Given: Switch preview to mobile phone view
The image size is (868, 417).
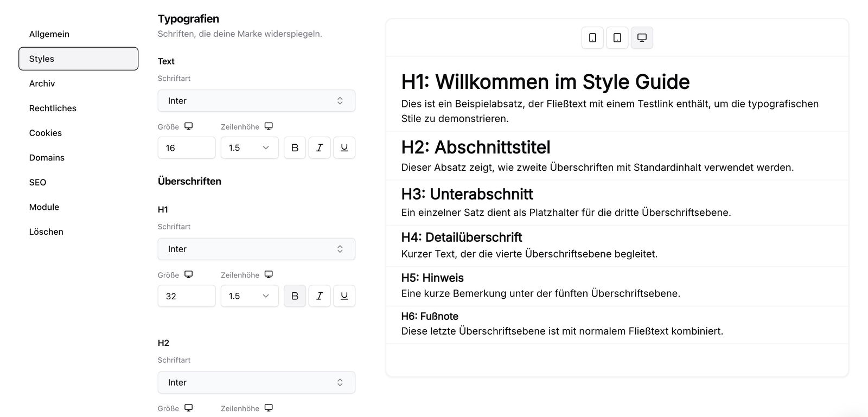Looking at the screenshot, I should pos(592,38).
